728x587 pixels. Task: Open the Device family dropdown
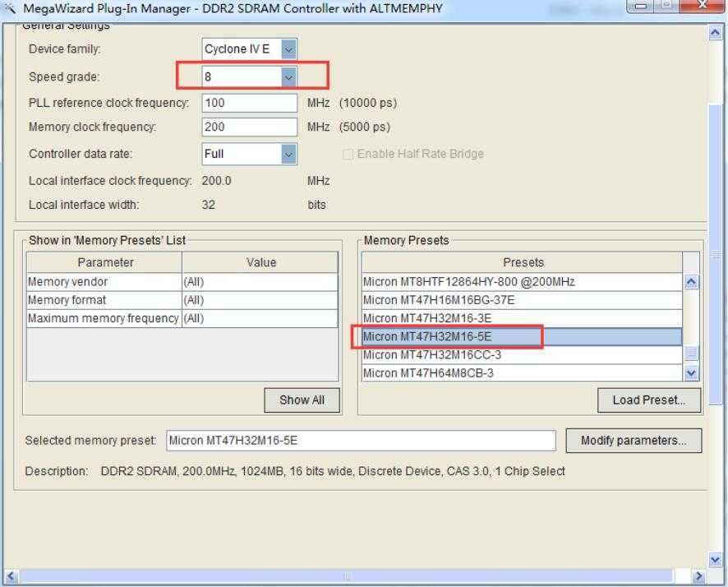(x=288, y=49)
